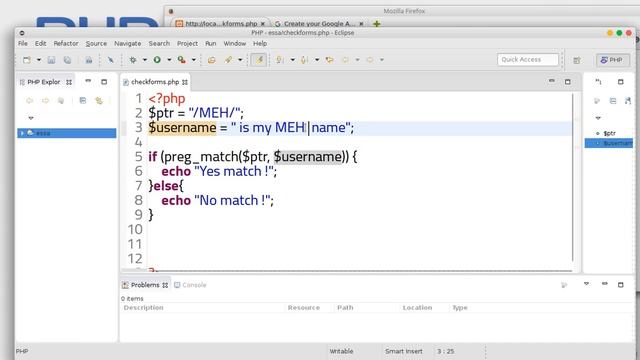Click the Forward navigation arrow in toolbar
Viewport: 640px width, 360px height.
(370, 60)
